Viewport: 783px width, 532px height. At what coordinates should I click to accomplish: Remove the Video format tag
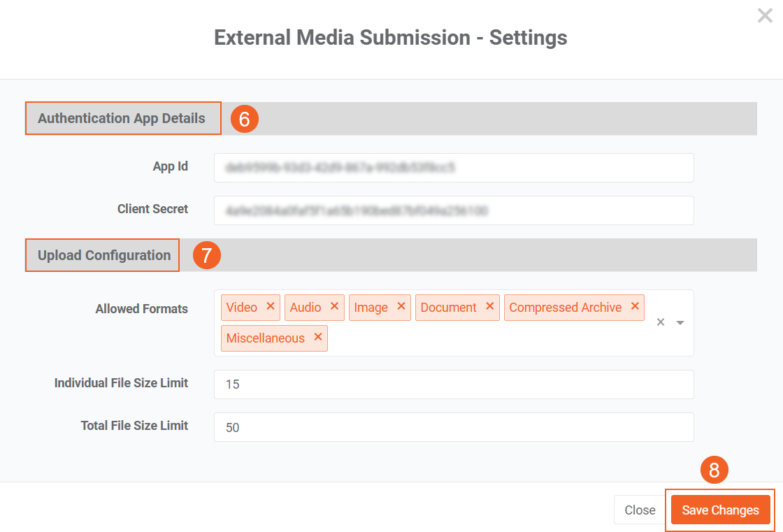pyautogui.click(x=271, y=307)
